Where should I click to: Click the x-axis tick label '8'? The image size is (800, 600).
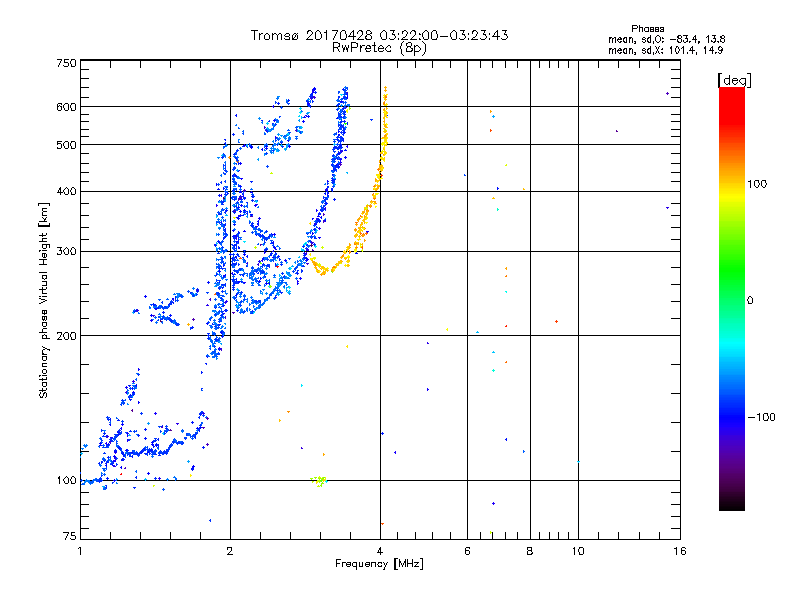530,551
